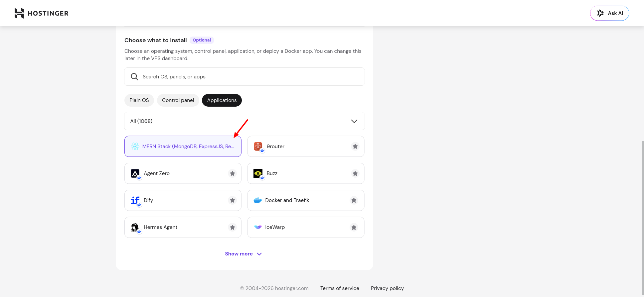Viewport: 644px width, 297px height.
Task: Click the Docker badge on Agent Zero icon
Action: [x=139, y=178]
